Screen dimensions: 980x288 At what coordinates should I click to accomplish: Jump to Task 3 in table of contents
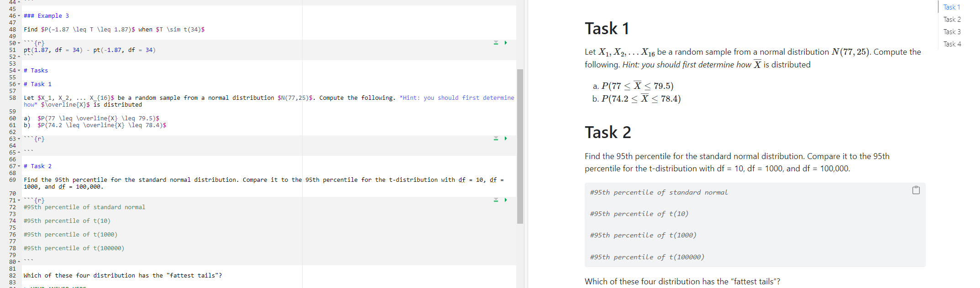pyautogui.click(x=952, y=32)
